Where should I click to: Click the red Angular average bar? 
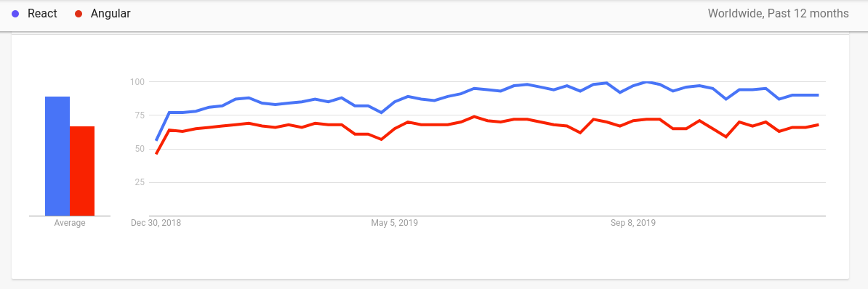click(82, 171)
